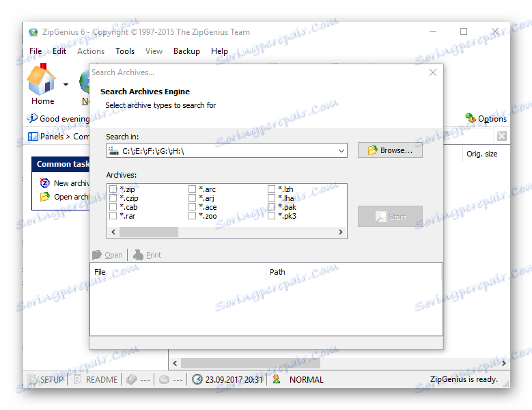Check the *.arc archive type
The height and width of the screenshot is (410, 532).
coord(192,189)
